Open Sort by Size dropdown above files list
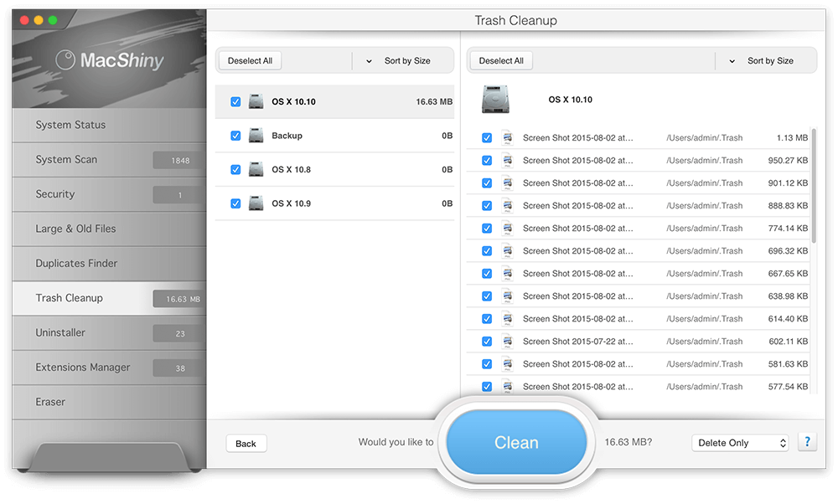This screenshot has width=838, height=504. coord(765,61)
